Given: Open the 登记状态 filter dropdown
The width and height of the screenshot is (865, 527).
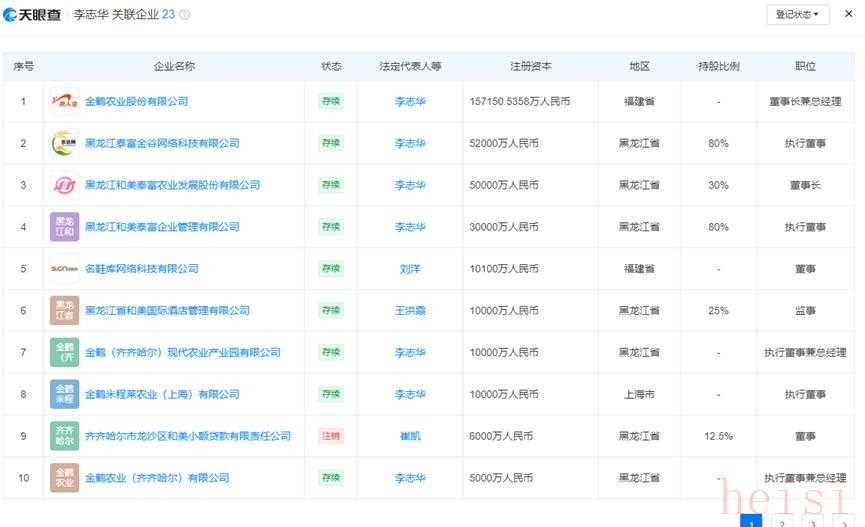Looking at the screenshot, I should 798,15.
